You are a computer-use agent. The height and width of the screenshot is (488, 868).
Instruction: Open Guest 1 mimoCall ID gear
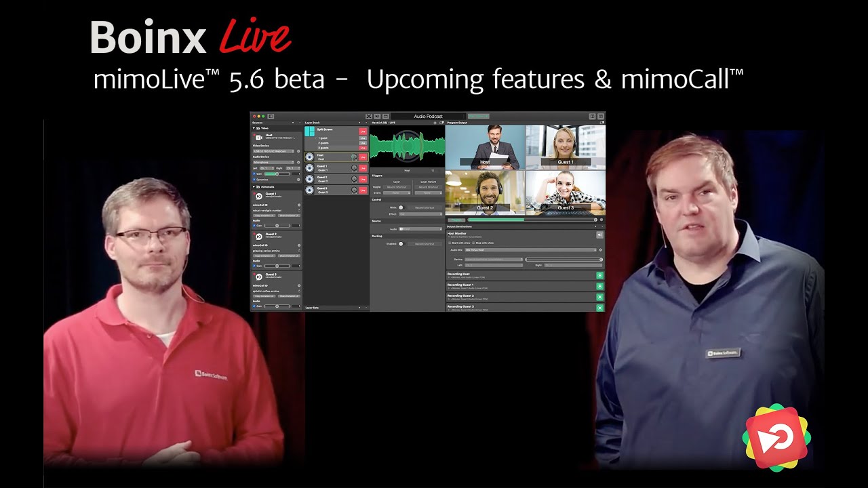tap(299, 205)
